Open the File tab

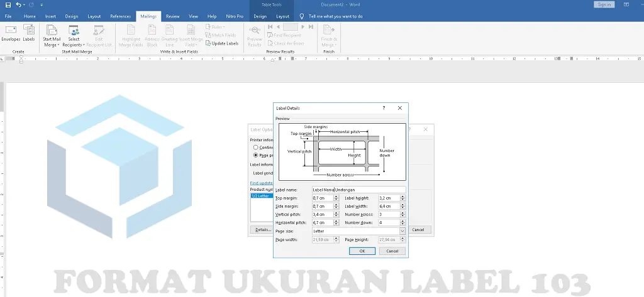(8, 16)
